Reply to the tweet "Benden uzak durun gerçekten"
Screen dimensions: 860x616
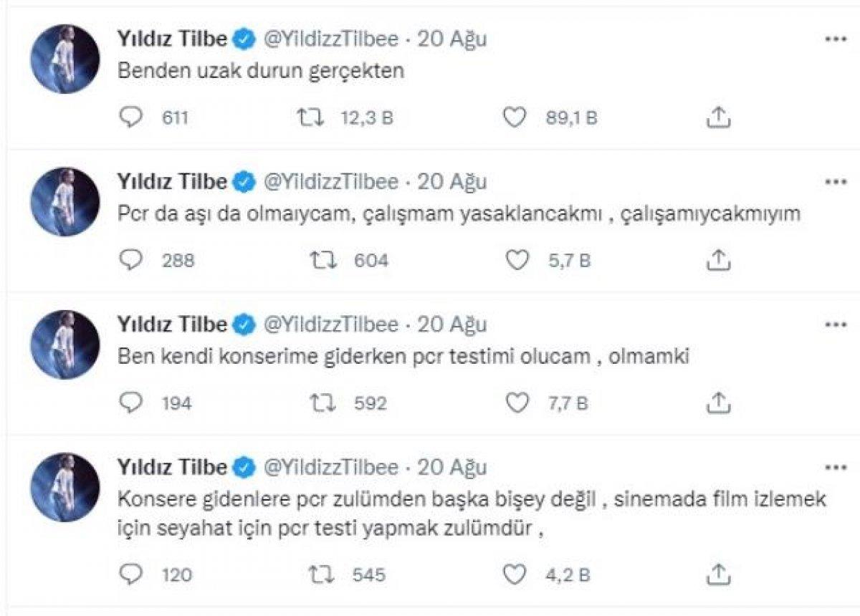tap(131, 117)
